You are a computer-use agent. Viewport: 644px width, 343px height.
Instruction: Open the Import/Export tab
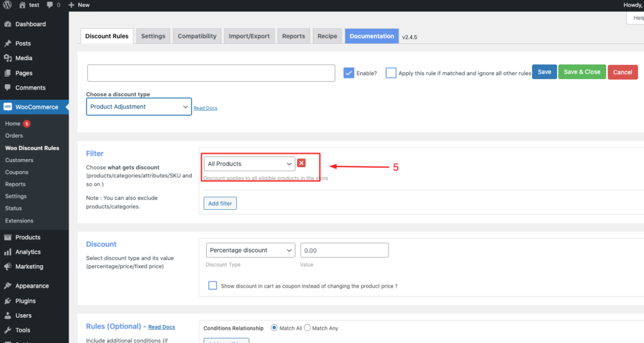click(x=249, y=36)
